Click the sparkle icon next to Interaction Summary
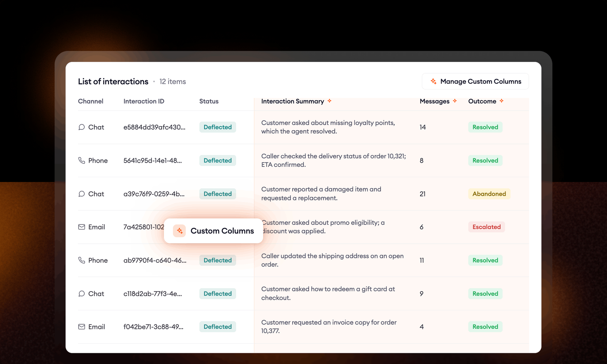607x364 pixels. [x=329, y=101]
